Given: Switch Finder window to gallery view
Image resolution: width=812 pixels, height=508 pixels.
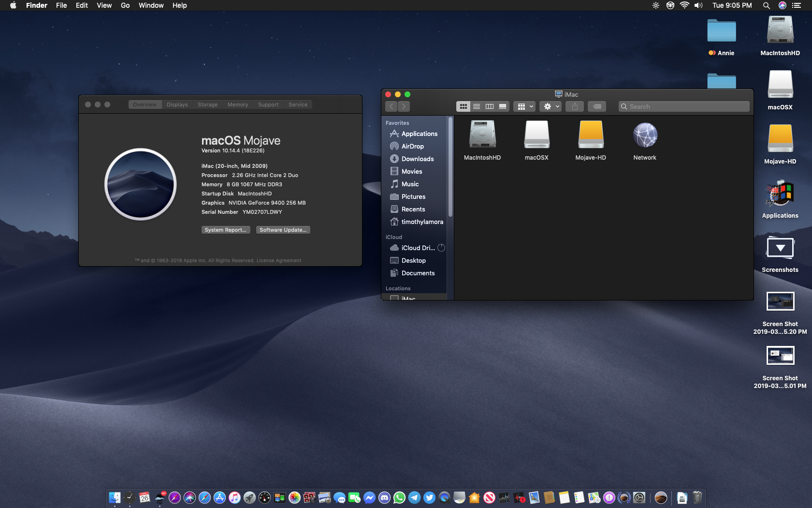Looking at the screenshot, I should point(503,106).
